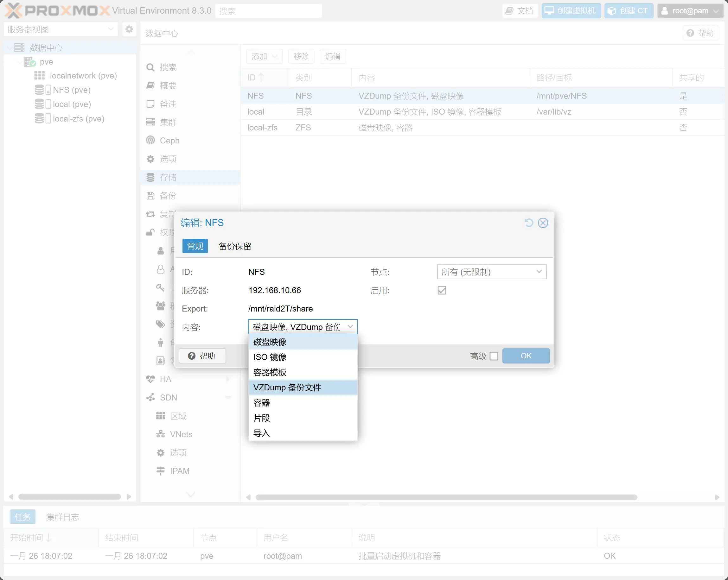Image resolution: width=728 pixels, height=580 pixels.
Task: Click the Ceph icon in sidebar
Action: click(150, 140)
